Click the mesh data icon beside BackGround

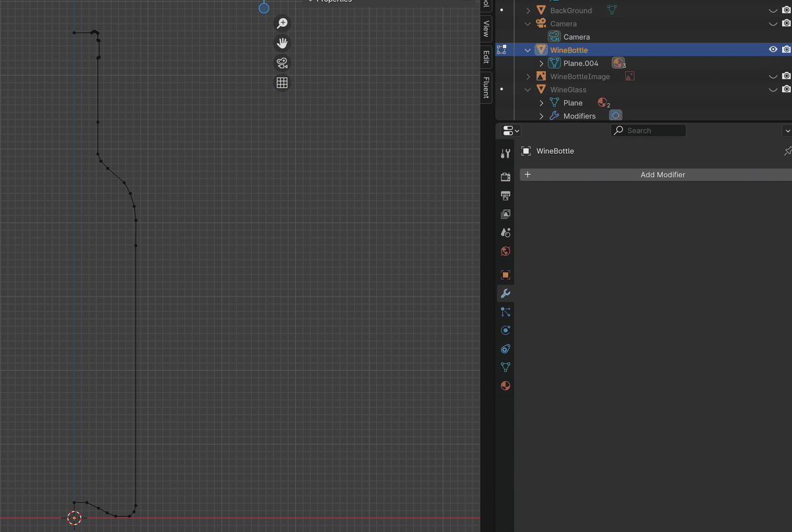612,10
